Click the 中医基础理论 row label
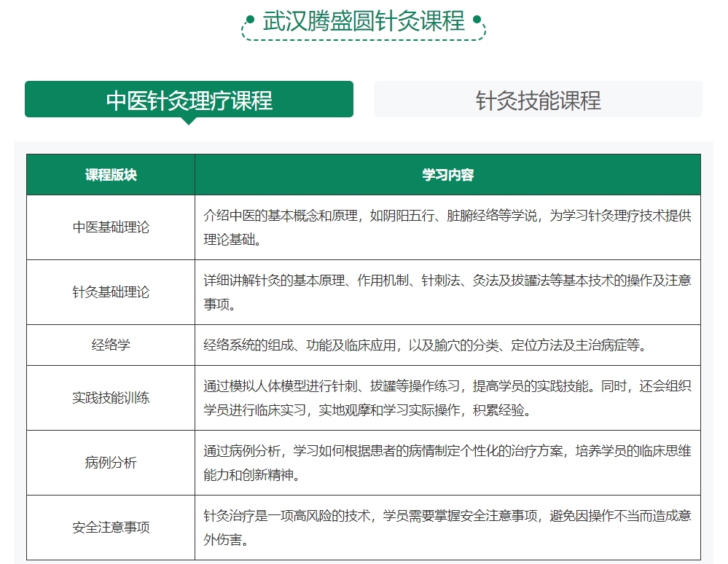The height and width of the screenshot is (564, 728). point(111,227)
